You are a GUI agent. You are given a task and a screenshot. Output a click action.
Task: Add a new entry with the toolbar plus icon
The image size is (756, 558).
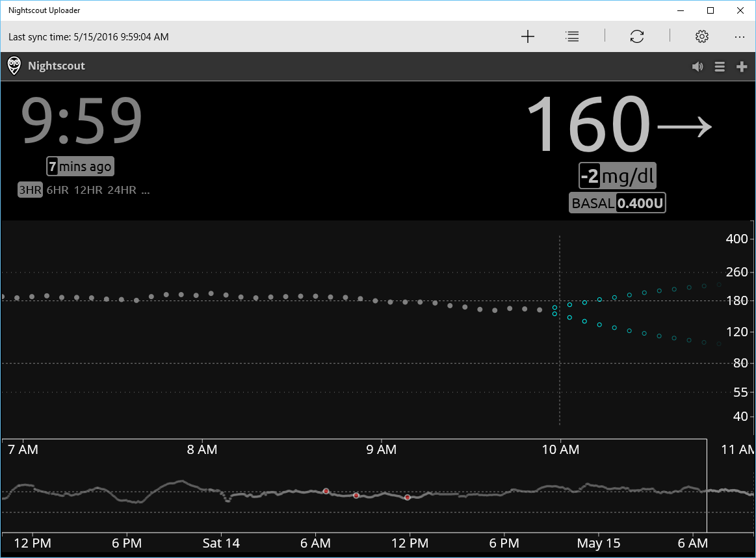pos(527,36)
